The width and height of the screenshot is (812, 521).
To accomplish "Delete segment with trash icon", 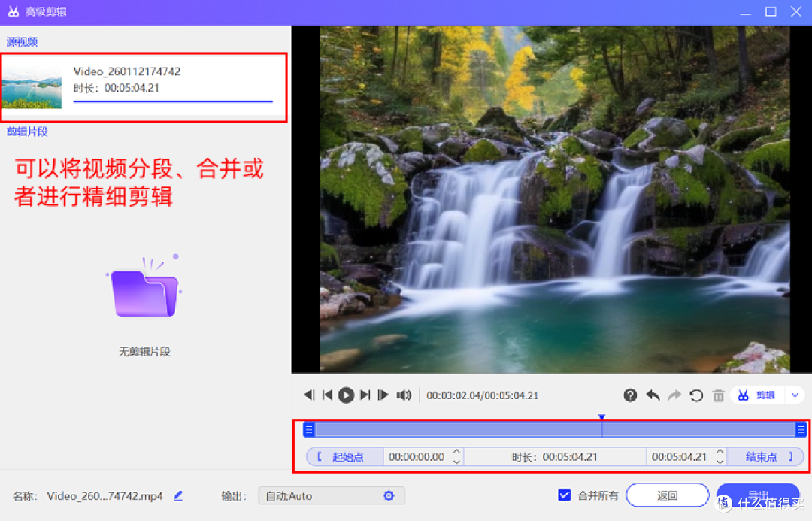I will tap(718, 395).
